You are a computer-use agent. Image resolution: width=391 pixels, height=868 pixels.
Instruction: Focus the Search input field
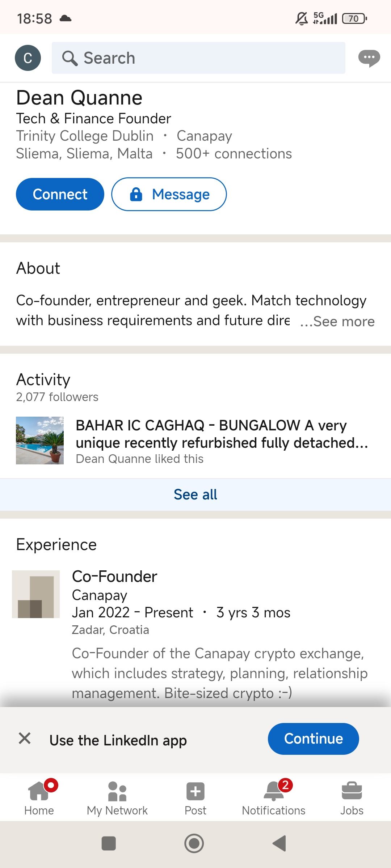coord(210,58)
